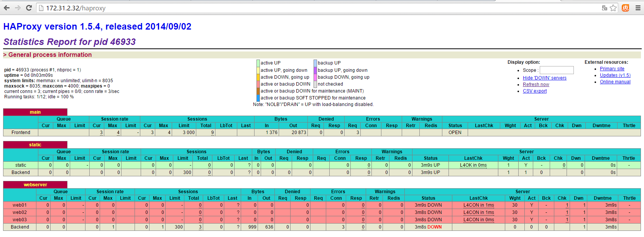Bookmark this page with the star icon

613,8
